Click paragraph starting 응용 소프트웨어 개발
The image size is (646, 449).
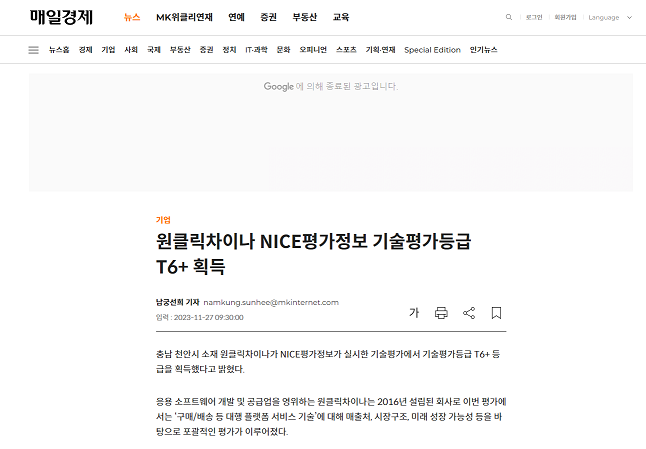(331, 416)
